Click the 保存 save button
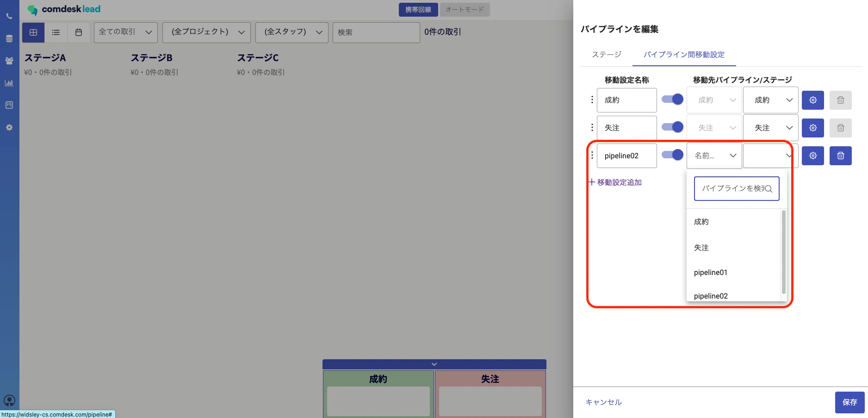The height and width of the screenshot is (418, 868). pyautogui.click(x=849, y=402)
